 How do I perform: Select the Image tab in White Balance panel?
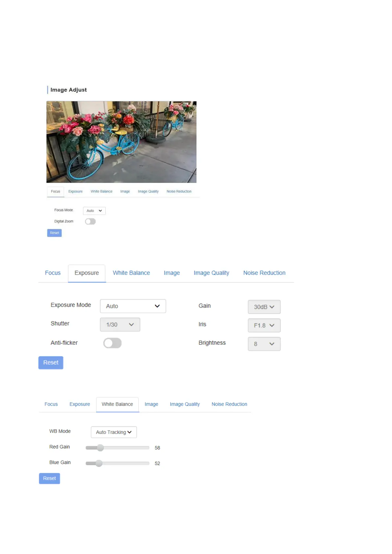[151, 404]
